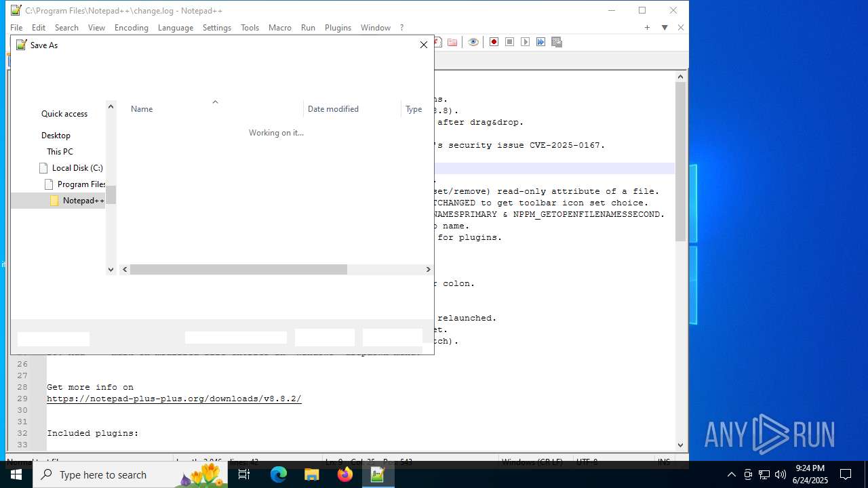Viewport: 868px width, 488px height.
Task: Click the Playback macro icon
Action: (x=525, y=42)
